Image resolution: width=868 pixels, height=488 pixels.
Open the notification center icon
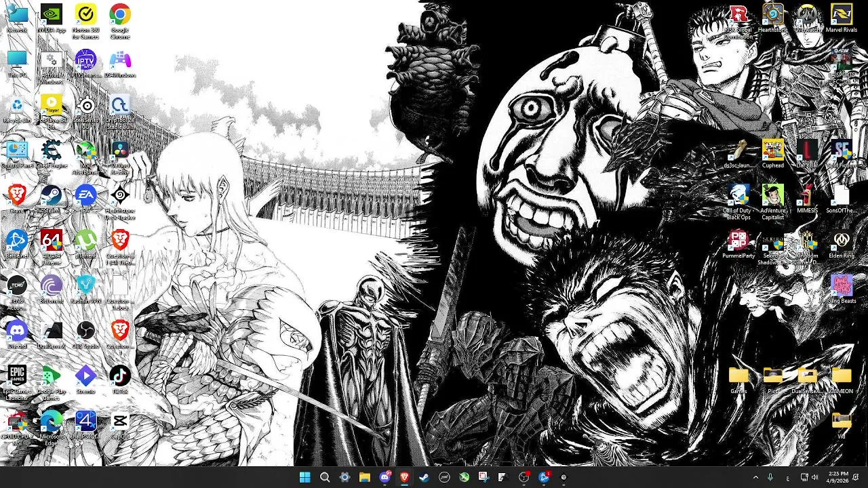coord(856,477)
